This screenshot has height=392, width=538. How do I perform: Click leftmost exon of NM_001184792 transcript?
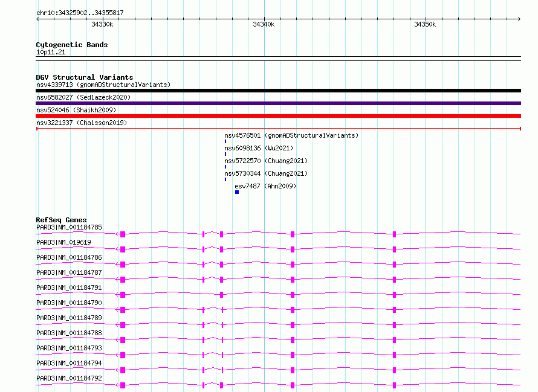123,385
